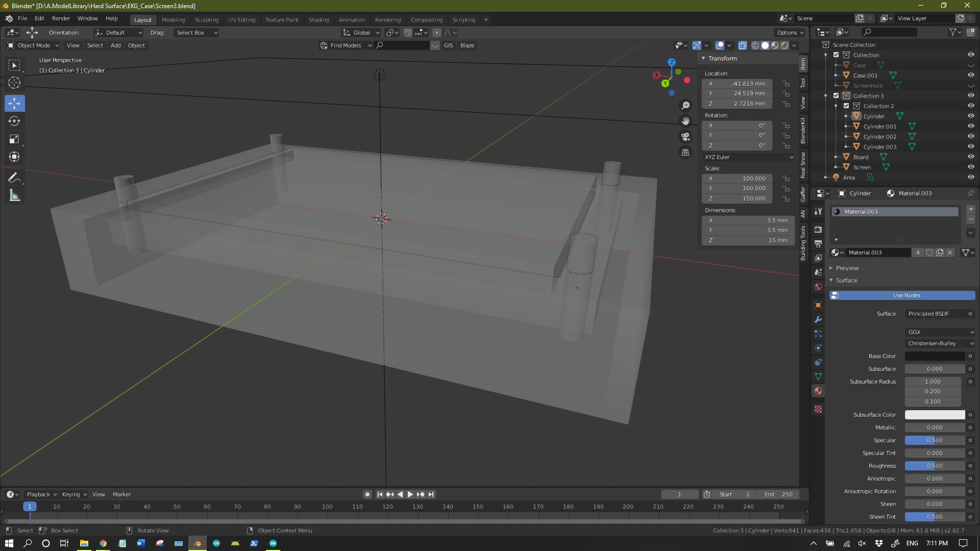Select the Scale tool in the toolbar
The height and width of the screenshot is (551, 980).
coord(14,139)
